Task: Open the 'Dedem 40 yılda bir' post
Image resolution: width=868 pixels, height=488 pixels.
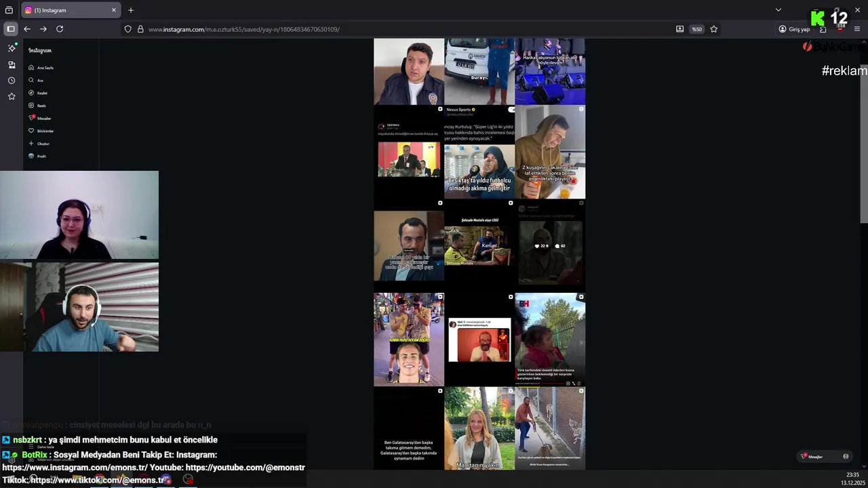Action: [409, 245]
